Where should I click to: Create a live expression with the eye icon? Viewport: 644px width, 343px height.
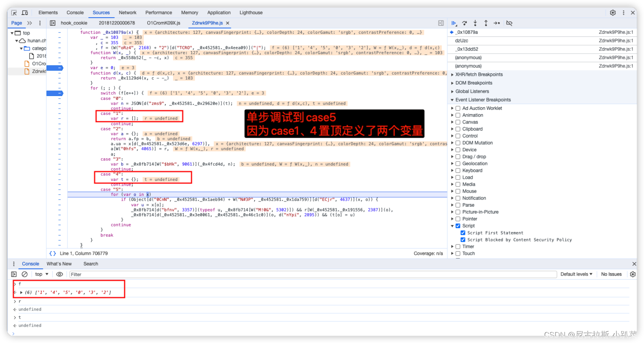(59, 274)
